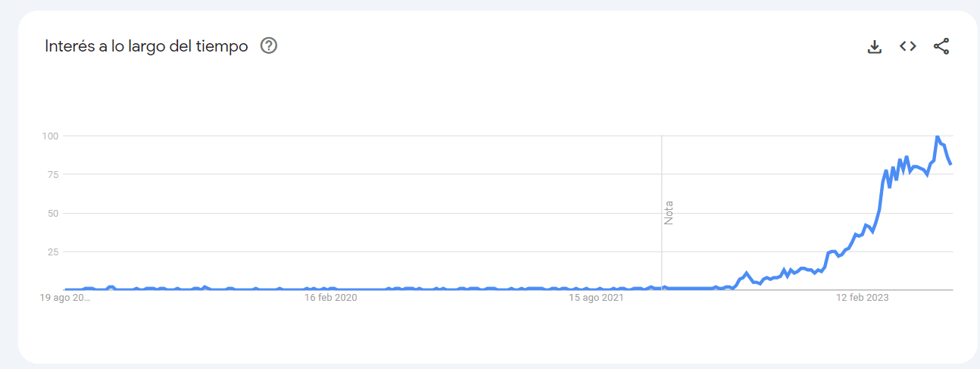Click the 12 feb 2023 date label
The width and height of the screenshot is (980, 369).
click(863, 299)
